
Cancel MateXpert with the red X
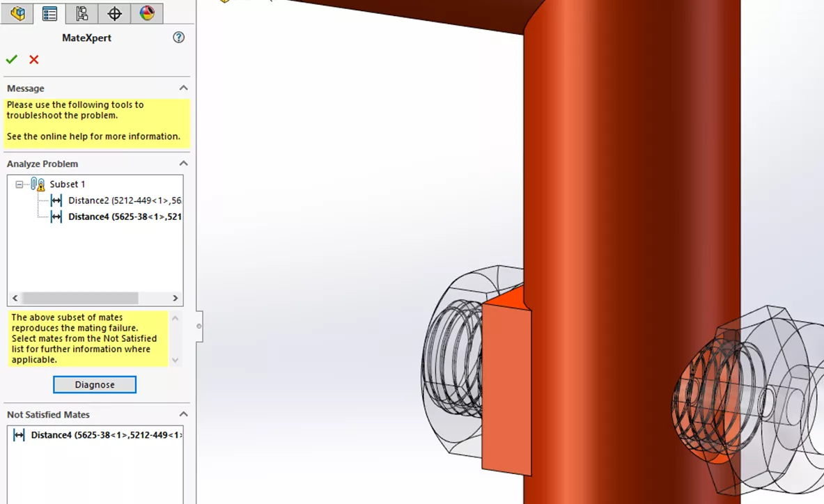[x=34, y=60]
